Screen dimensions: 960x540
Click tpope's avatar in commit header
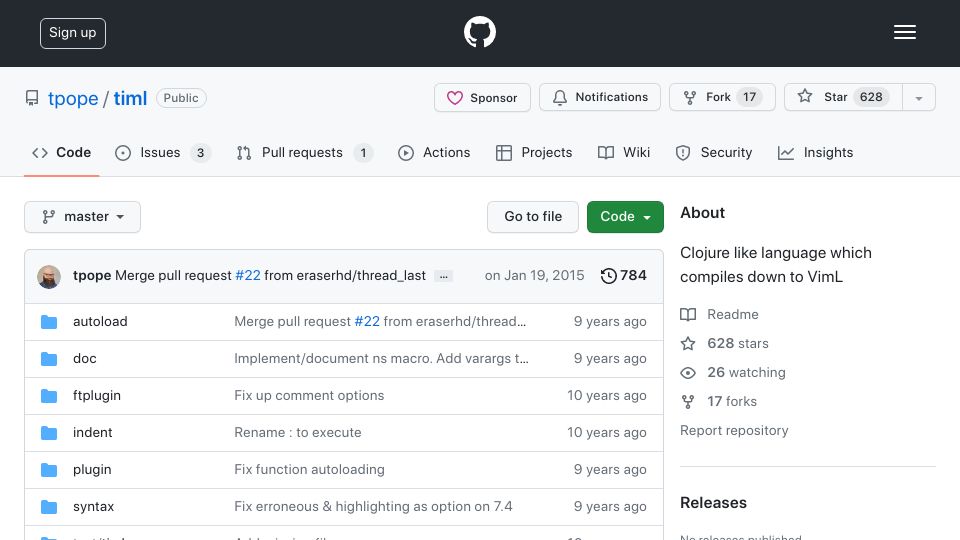click(x=49, y=277)
